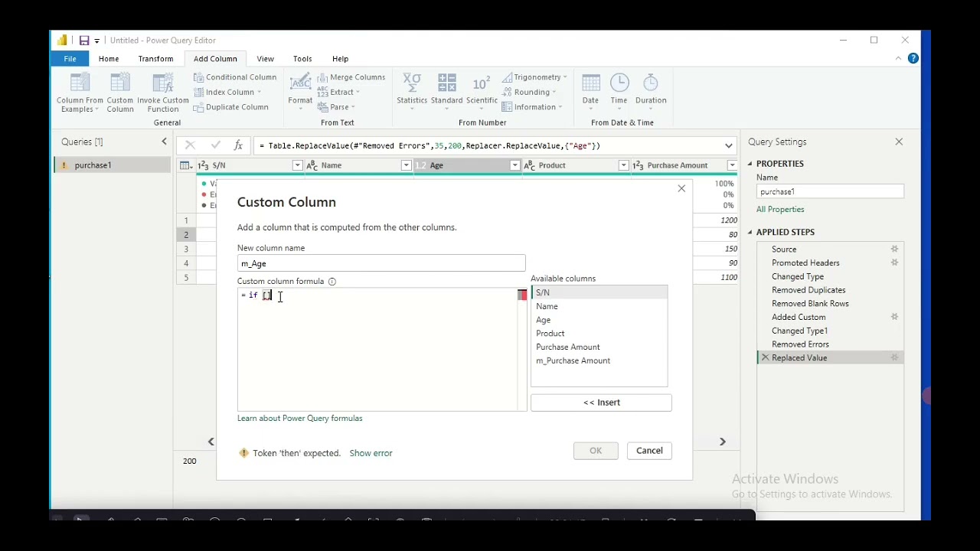The image size is (980, 551).
Task: Click the Show error link
Action: (371, 453)
